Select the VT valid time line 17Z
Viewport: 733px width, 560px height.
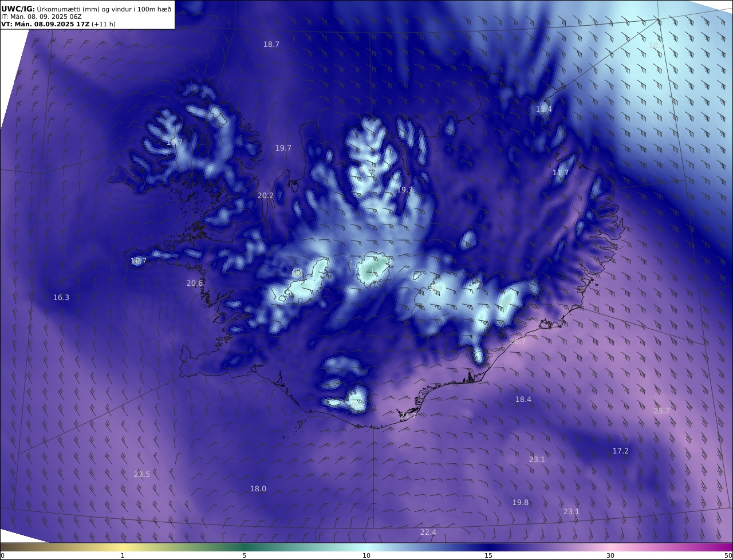pos(58,24)
